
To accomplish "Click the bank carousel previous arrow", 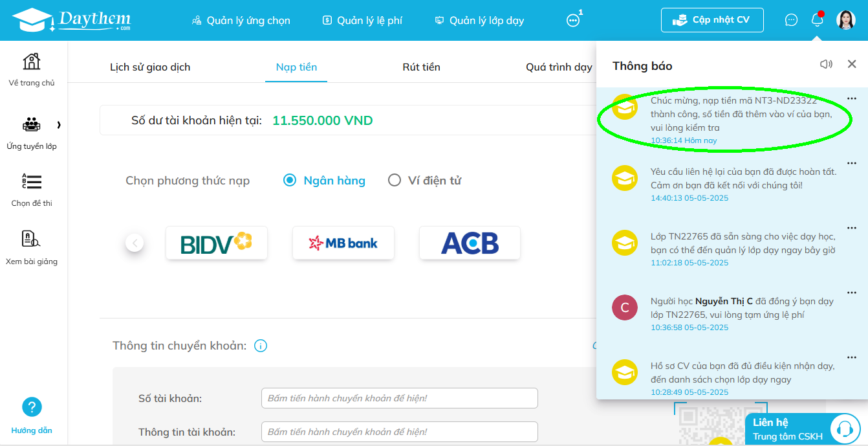I will (x=135, y=243).
